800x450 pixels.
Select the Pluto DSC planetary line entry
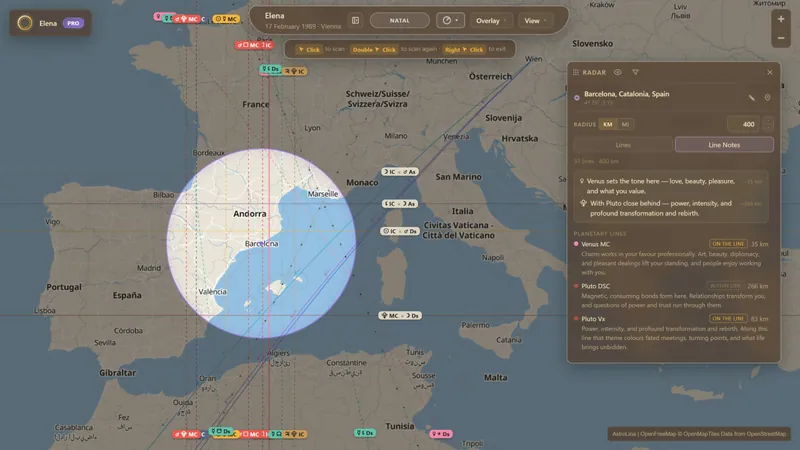672,295
